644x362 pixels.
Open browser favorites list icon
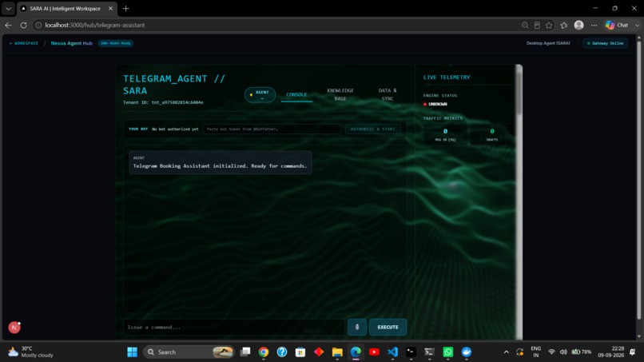coord(564,25)
